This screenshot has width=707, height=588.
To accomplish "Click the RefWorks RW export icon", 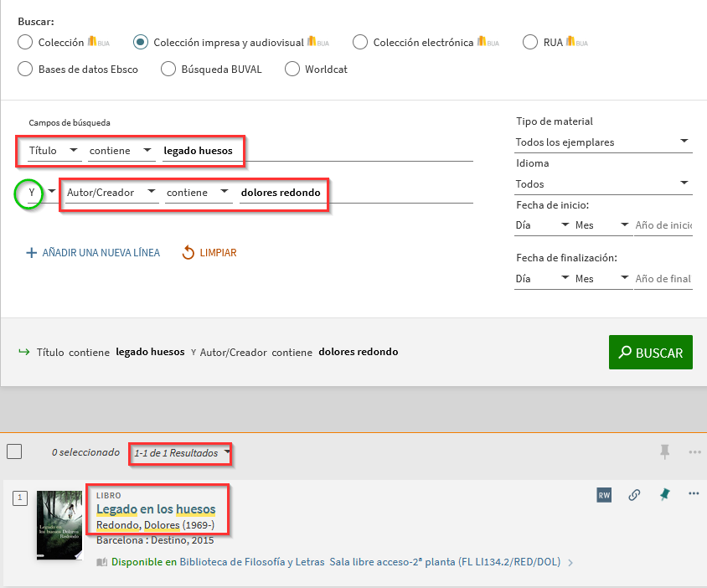I will (x=604, y=495).
